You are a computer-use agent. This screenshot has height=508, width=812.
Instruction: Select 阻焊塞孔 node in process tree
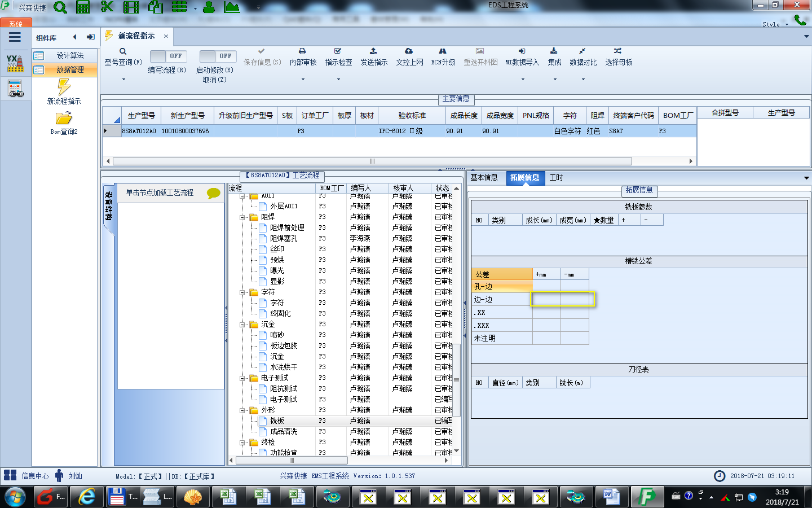[284, 238]
